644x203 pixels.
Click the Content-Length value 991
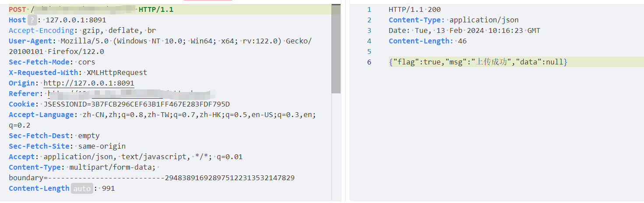tap(108, 189)
